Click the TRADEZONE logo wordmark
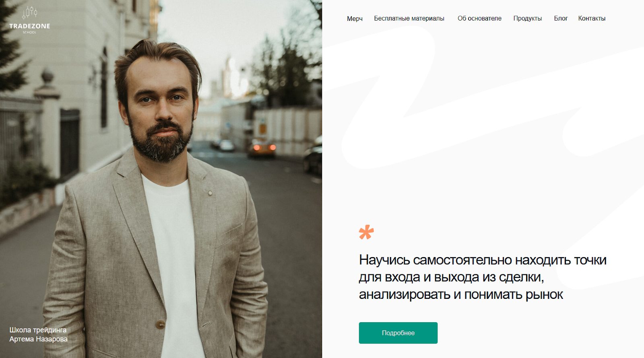Screen dimensions: 644x358 pyautogui.click(x=30, y=26)
